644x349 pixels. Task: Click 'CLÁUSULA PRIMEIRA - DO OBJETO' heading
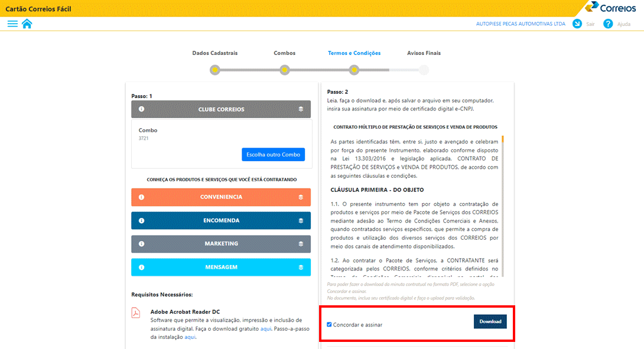(377, 190)
